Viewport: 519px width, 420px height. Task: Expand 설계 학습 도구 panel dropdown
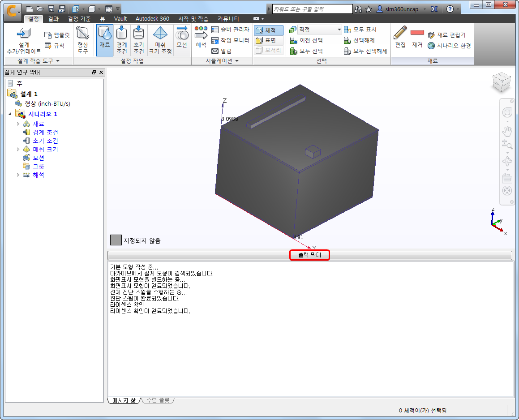[39, 61]
